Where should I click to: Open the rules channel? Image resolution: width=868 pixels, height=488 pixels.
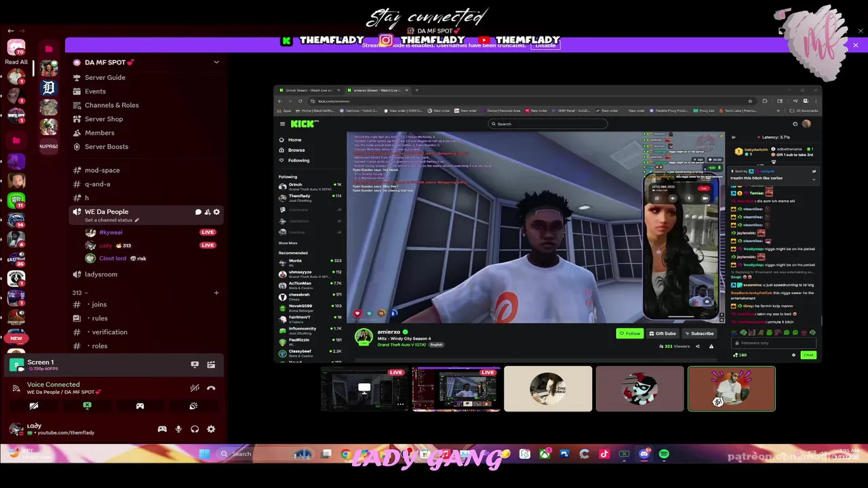100,319
